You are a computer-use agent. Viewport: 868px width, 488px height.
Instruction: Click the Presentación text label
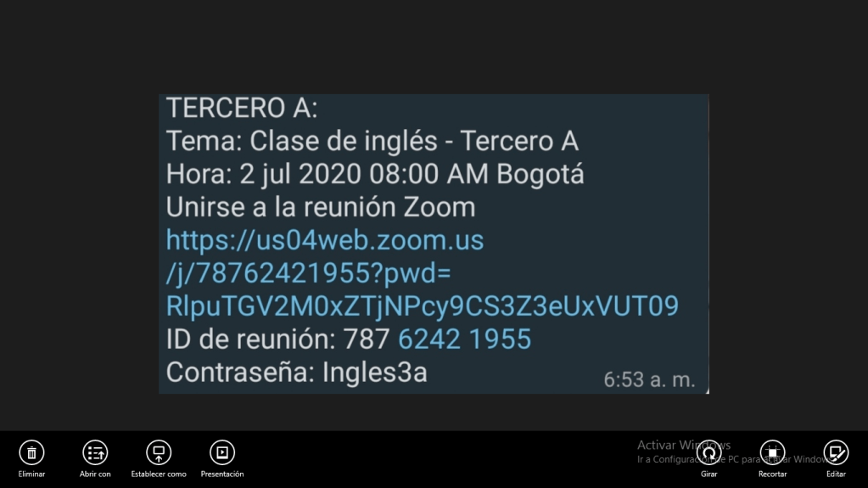(x=222, y=474)
